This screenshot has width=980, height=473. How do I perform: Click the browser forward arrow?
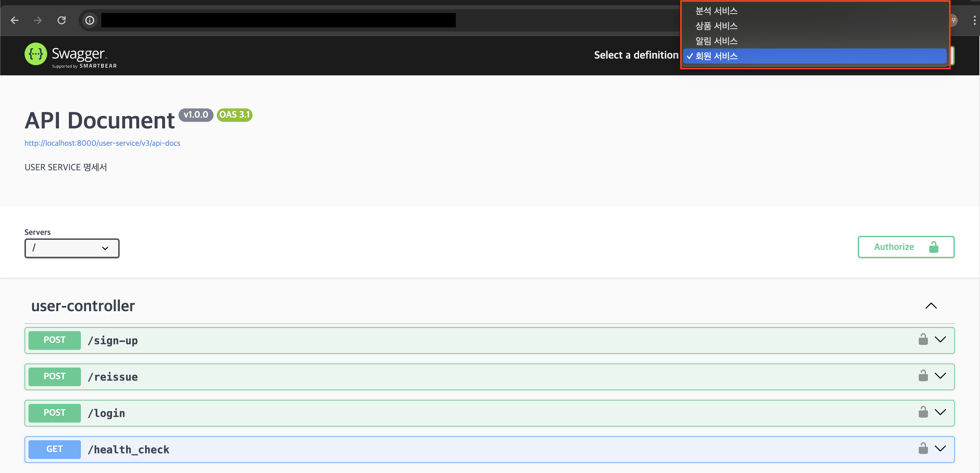pyautogui.click(x=38, y=20)
